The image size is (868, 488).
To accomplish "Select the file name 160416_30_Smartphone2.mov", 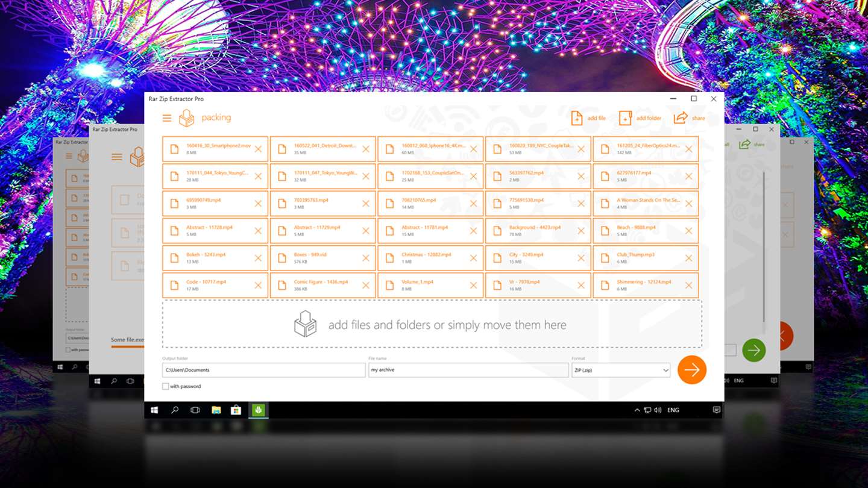I will click(x=218, y=146).
